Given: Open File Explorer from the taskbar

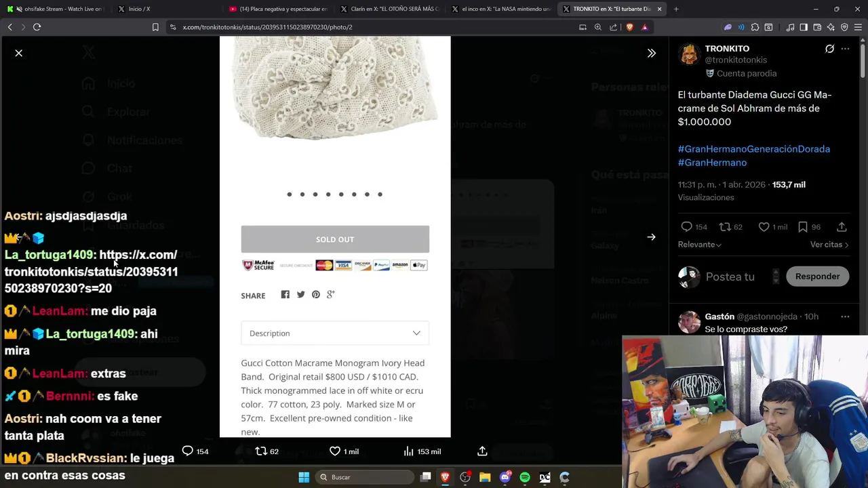Looking at the screenshot, I should point(485,477).
